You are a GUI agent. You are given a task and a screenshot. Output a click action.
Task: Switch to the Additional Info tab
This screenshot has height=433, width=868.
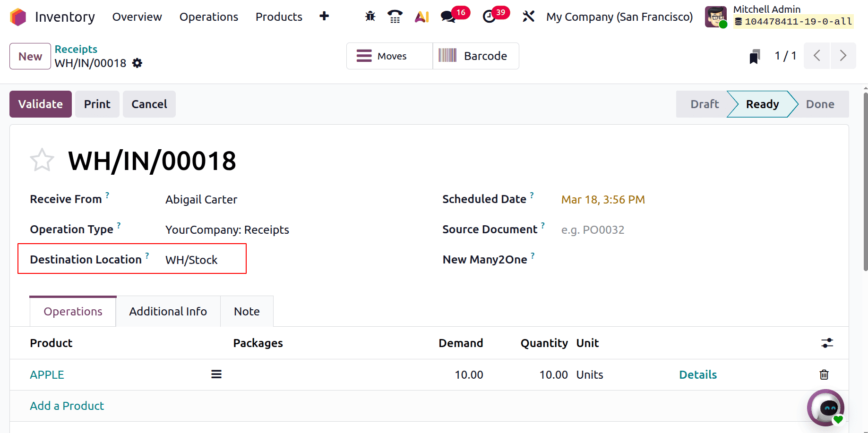168,311
